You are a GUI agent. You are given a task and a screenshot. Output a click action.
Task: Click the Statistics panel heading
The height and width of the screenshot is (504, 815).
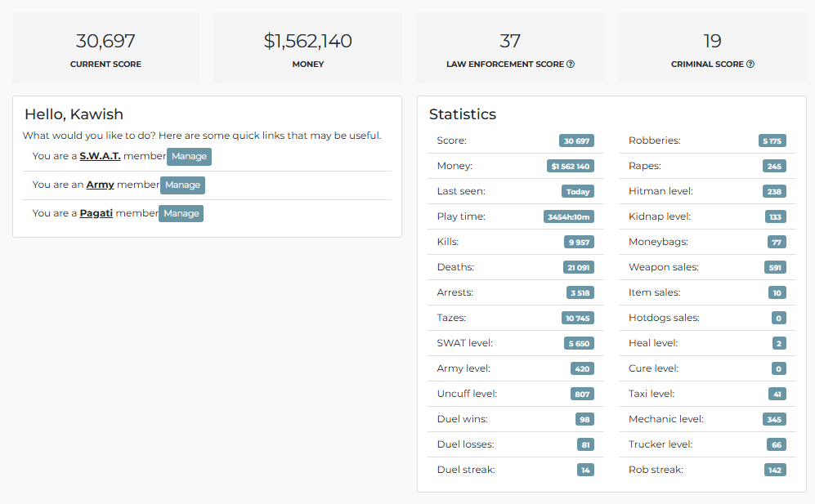point(463,114)
